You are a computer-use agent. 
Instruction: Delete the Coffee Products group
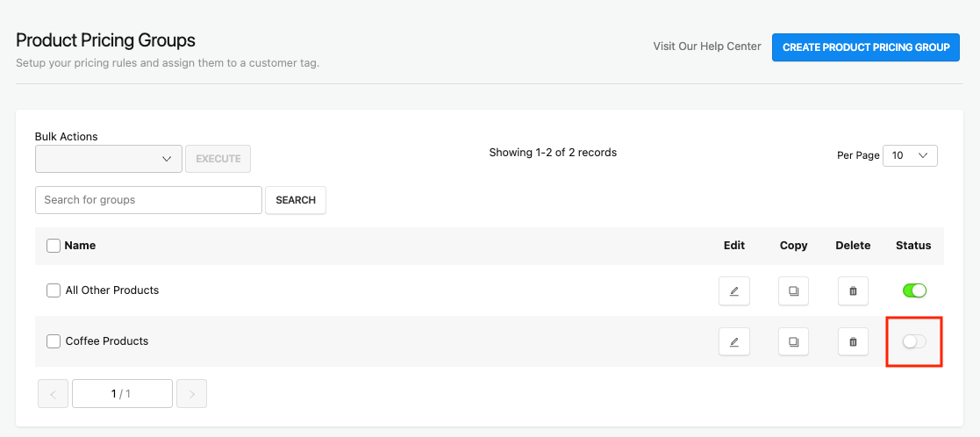(x=853, y=341)
